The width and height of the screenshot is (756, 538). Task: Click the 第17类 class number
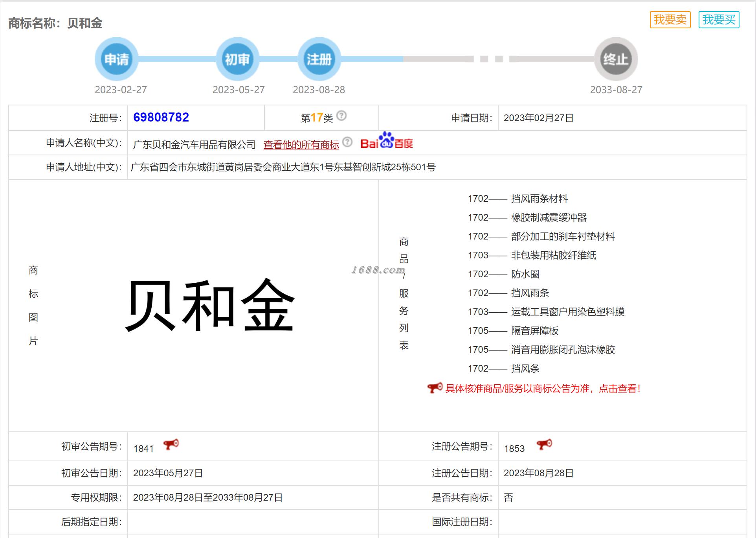pos(317,118)
